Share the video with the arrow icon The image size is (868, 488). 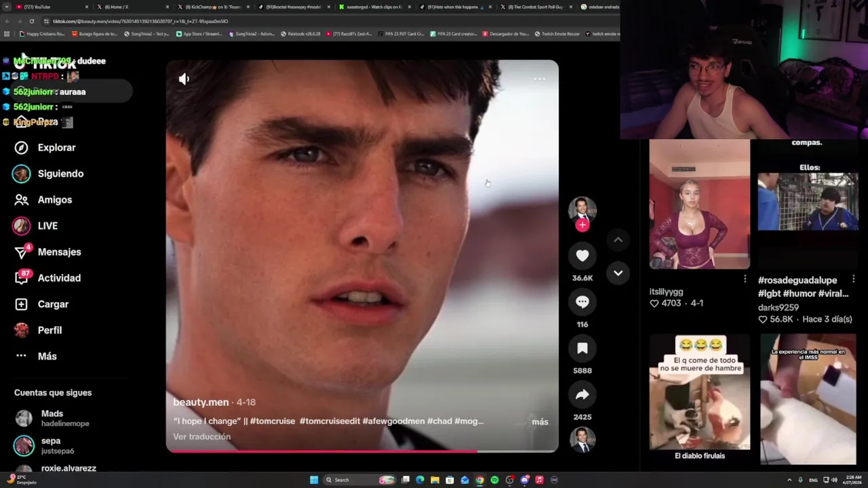point(583,394)
